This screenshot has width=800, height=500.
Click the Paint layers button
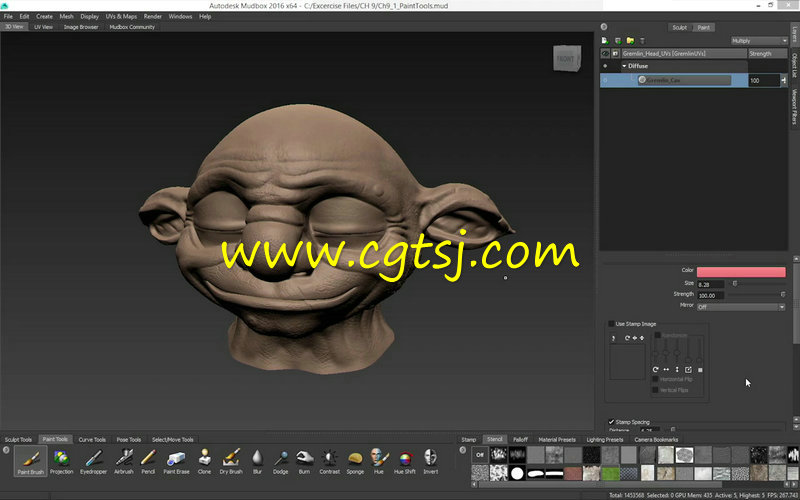click(704, 28)
